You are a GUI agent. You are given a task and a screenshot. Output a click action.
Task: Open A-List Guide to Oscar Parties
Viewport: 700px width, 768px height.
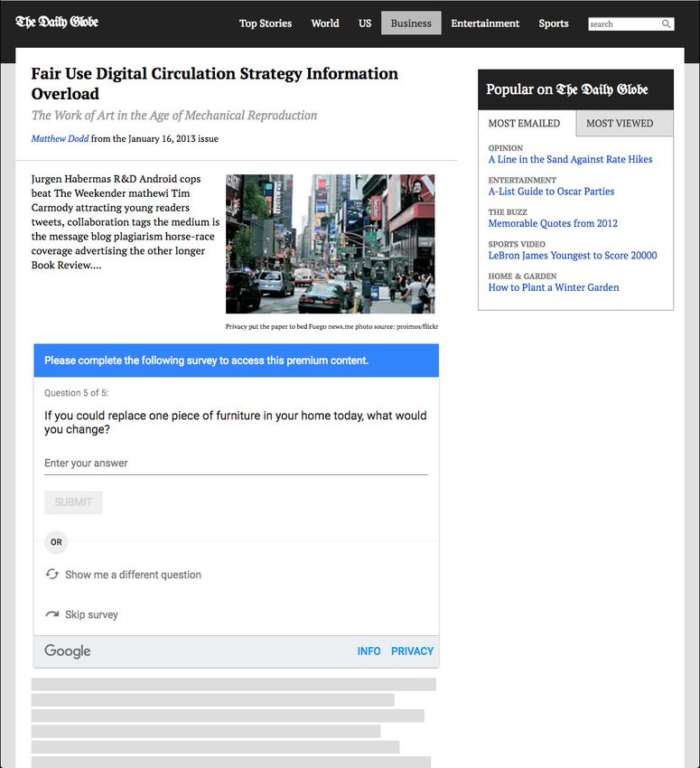tap(551, 191)
